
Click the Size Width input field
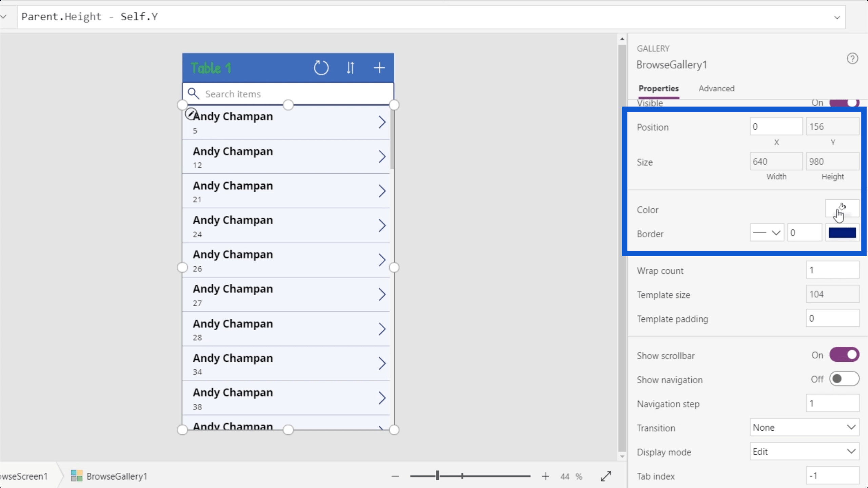click(776, 161)
